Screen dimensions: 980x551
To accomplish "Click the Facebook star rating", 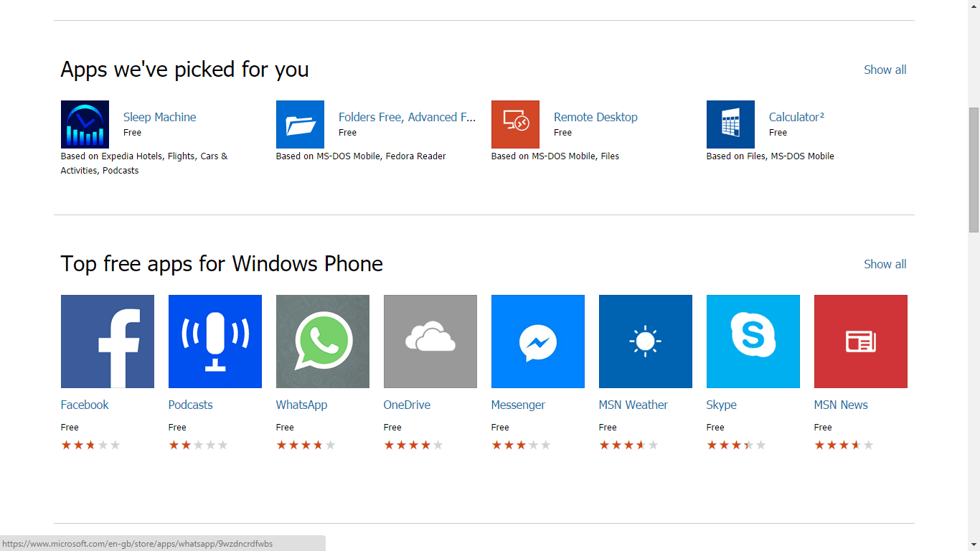I will [x=90, y=445].
